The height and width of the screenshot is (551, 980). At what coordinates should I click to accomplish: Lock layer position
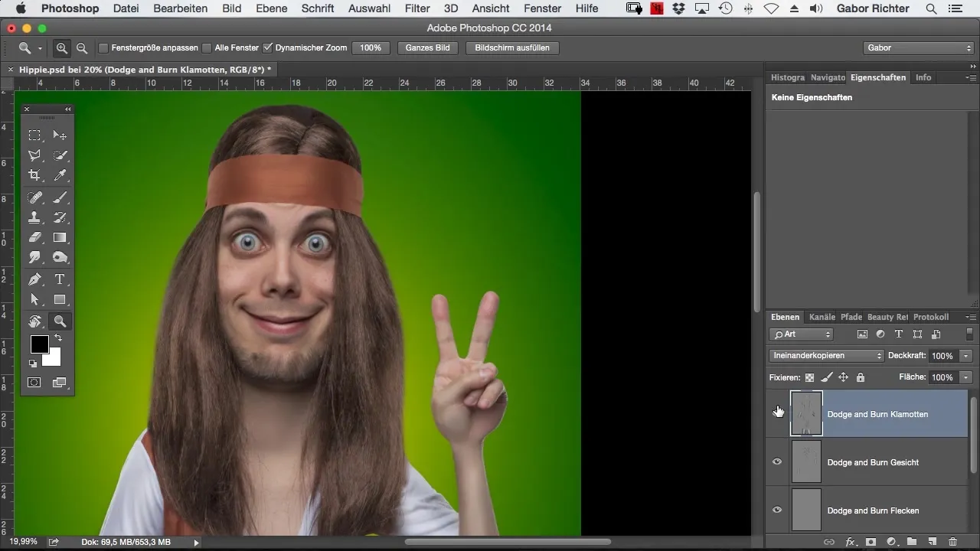click(x=843, y=377)
